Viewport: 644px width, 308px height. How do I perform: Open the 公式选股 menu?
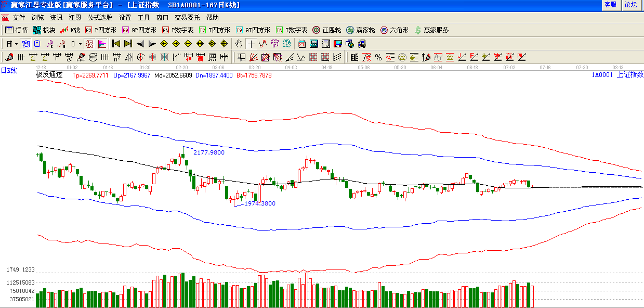(100, 17)
